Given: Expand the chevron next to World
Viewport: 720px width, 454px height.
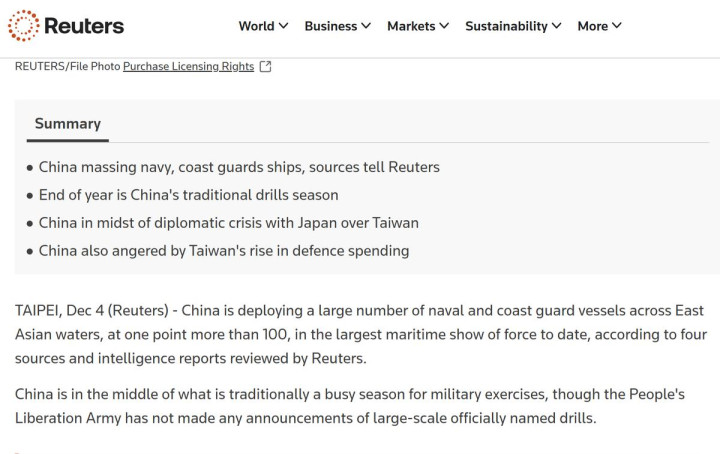Looking at the screenshot, I should point(284,26).
